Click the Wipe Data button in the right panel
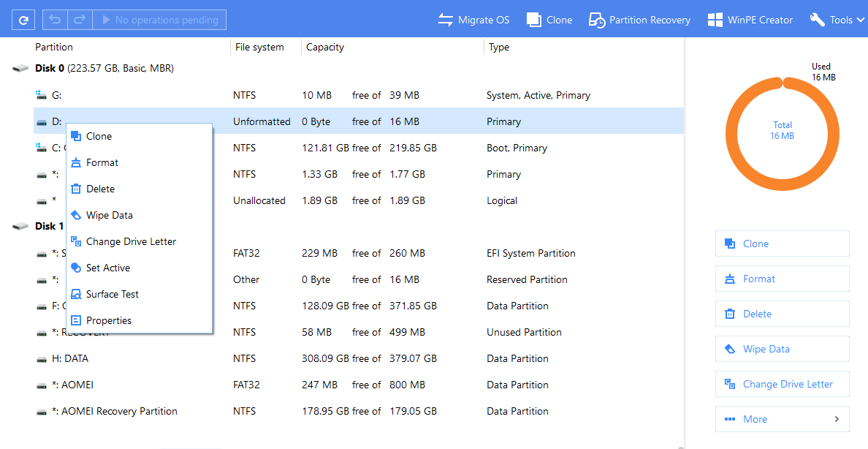Screen dimensions: 868x449 click(x=783, y=350)
